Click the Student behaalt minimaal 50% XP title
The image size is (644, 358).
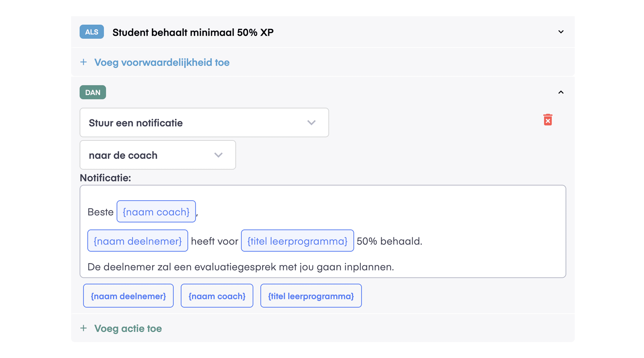click(193, 32)
